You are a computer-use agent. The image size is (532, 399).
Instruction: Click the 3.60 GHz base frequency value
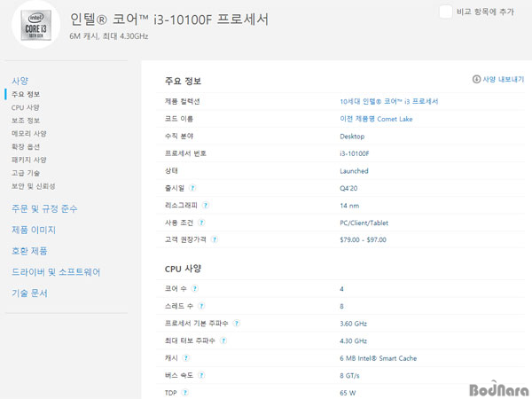(353, 324)
